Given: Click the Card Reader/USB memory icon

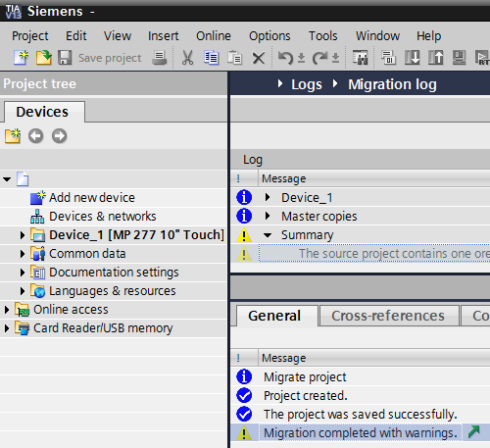Looking at the screenshot, I should [22, 328].
